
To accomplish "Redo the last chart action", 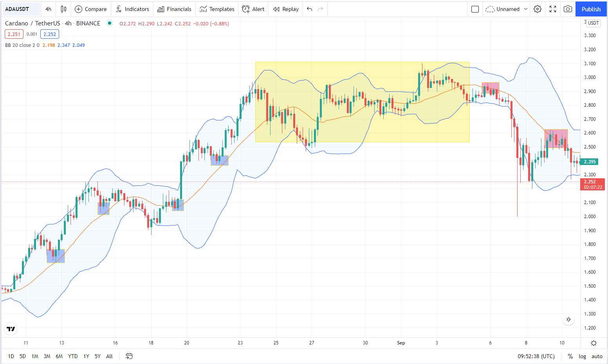I will 321,9.
